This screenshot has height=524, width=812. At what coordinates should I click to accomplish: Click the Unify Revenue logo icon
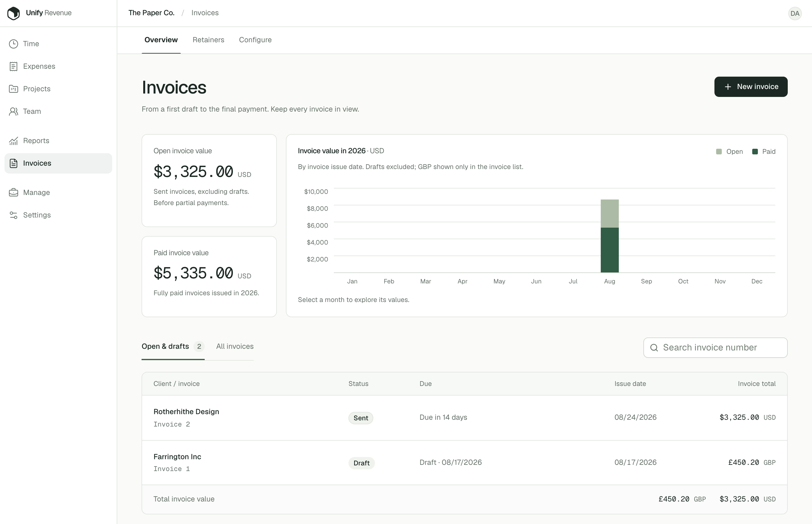pos(14,13)
